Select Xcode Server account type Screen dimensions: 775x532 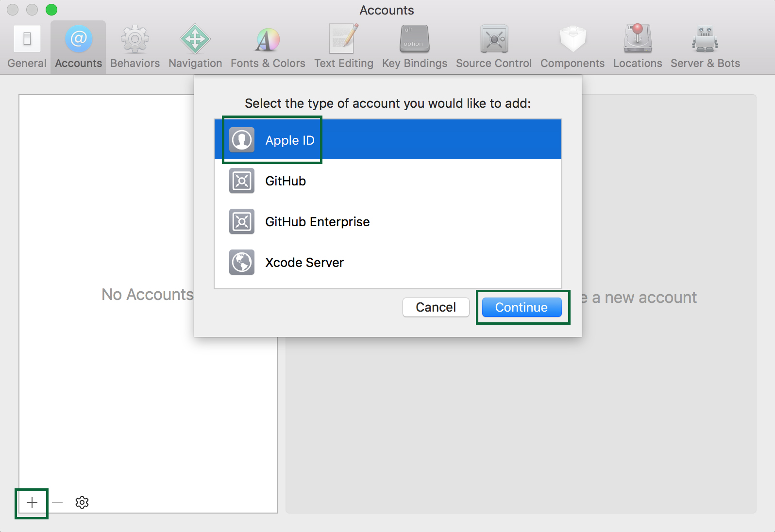(388, 262)
